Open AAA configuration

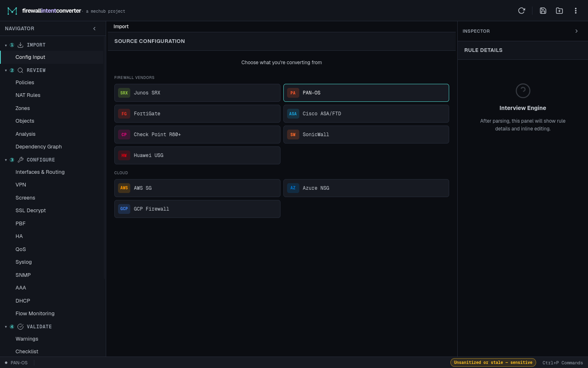point(53,288)
